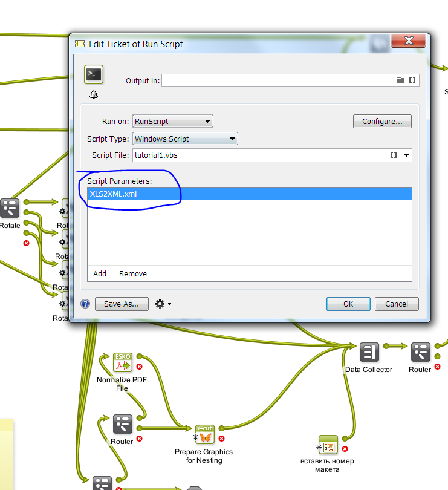Open the Script Type dropdown
448x490 pixels.
185,139
